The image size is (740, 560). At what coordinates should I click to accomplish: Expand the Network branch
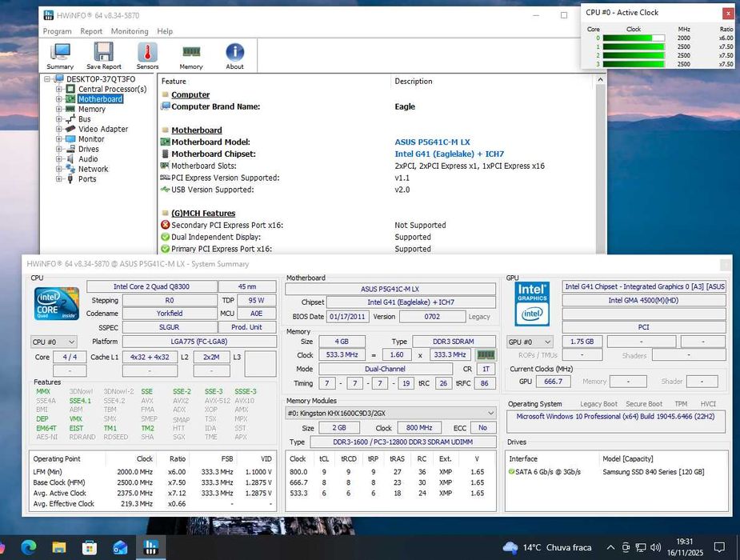(x=58, y=169)
